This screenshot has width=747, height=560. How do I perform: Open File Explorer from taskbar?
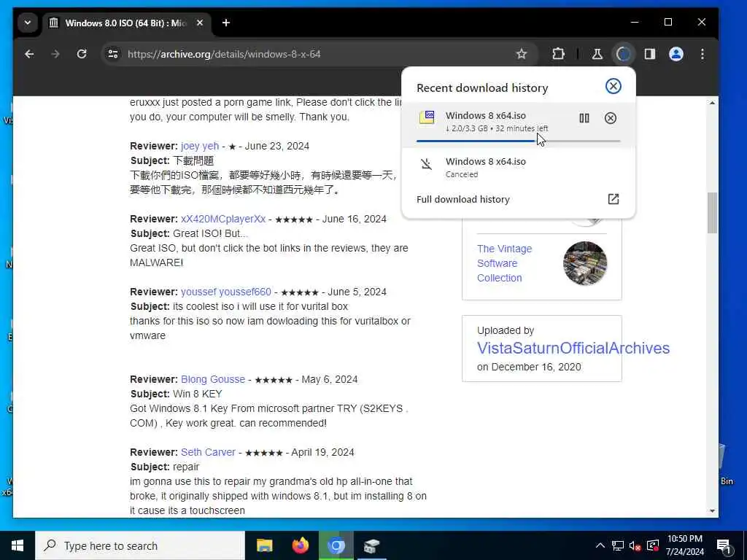(264, 545)
